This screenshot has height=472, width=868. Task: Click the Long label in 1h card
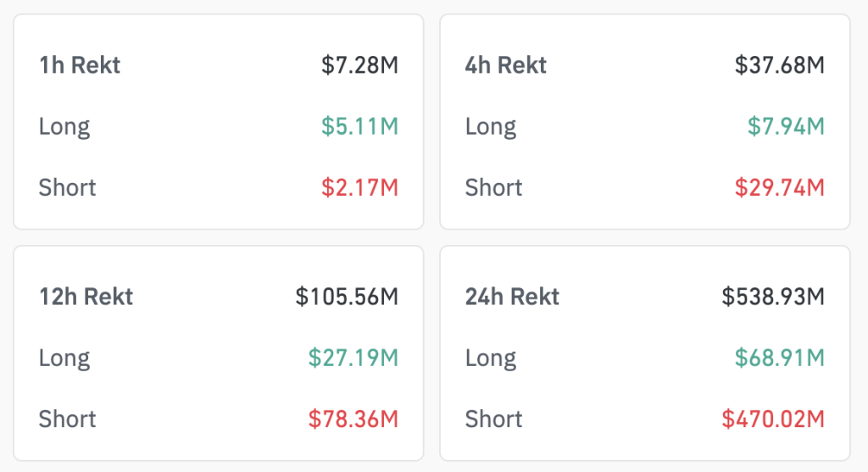click(64, 126)
